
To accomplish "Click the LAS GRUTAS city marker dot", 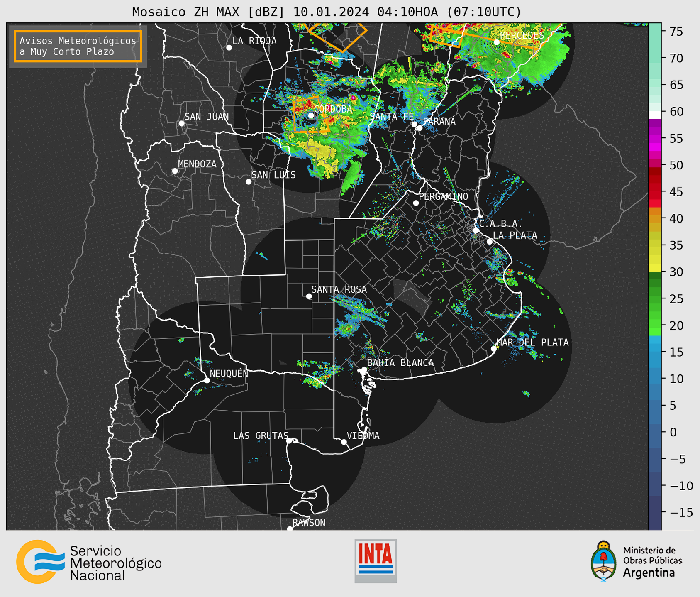I will [289, 441].
